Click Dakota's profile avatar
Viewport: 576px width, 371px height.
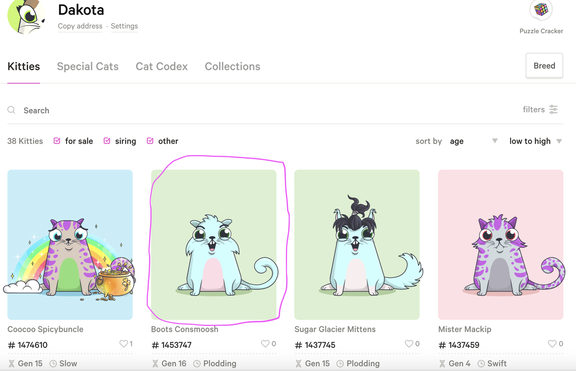coord(26,16)
